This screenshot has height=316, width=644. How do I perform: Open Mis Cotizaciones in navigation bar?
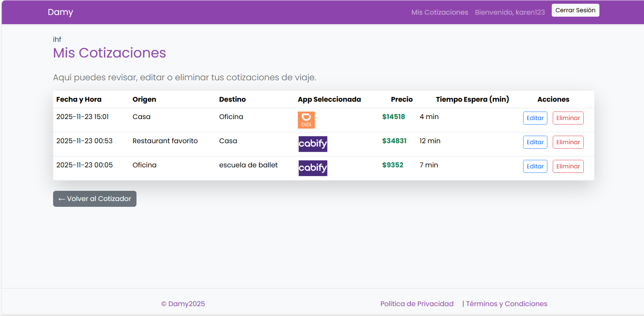439,12
